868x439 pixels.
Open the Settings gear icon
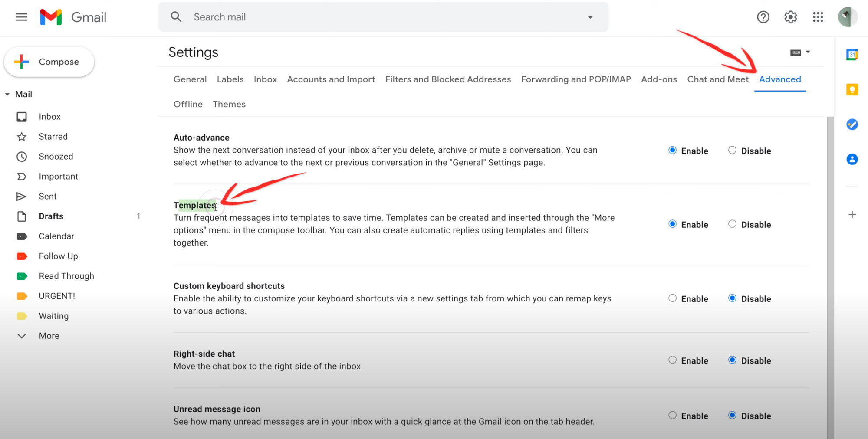791,17
